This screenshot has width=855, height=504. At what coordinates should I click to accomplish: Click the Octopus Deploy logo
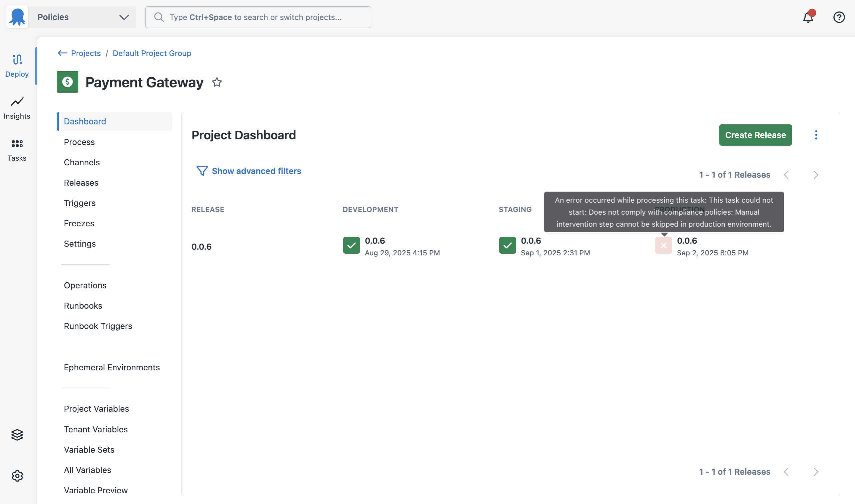[x=17, y=17]
